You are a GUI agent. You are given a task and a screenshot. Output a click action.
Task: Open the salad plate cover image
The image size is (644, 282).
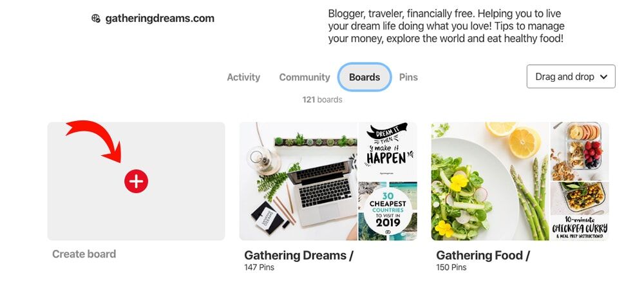(490, 181)
